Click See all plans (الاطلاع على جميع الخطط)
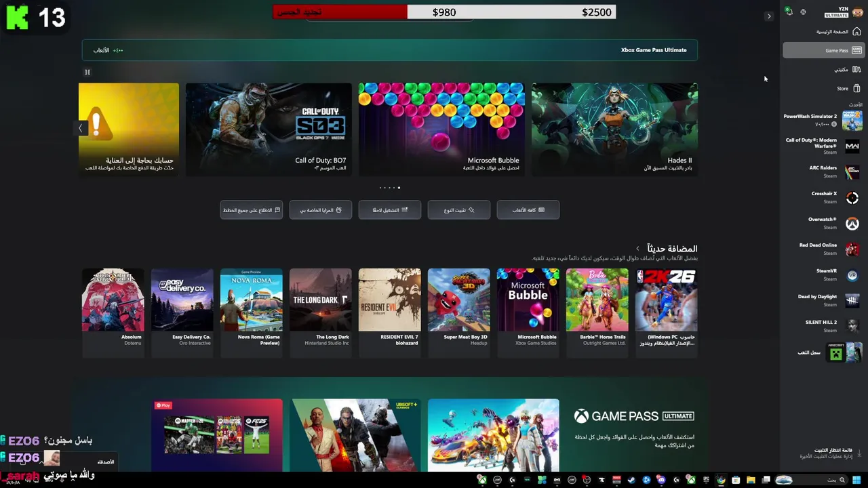The height and width of the screenshot is (488, 868). click(252, 210)
